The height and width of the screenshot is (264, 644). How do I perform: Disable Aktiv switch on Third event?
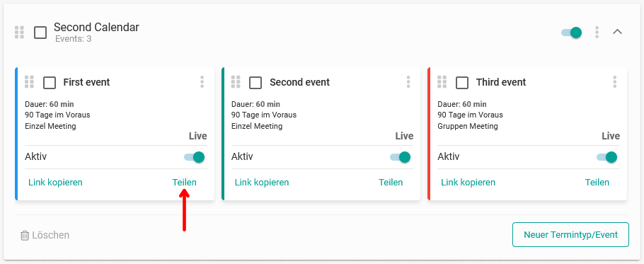click(607, 157)
